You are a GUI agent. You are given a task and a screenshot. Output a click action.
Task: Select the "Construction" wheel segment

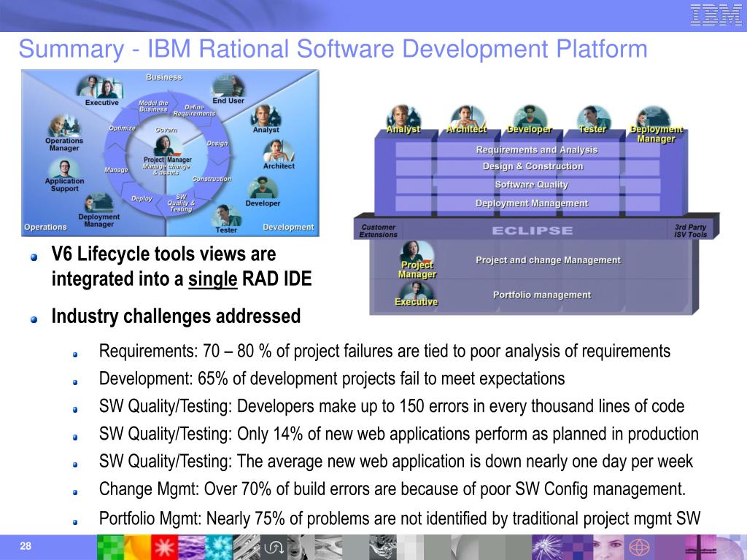212,179
